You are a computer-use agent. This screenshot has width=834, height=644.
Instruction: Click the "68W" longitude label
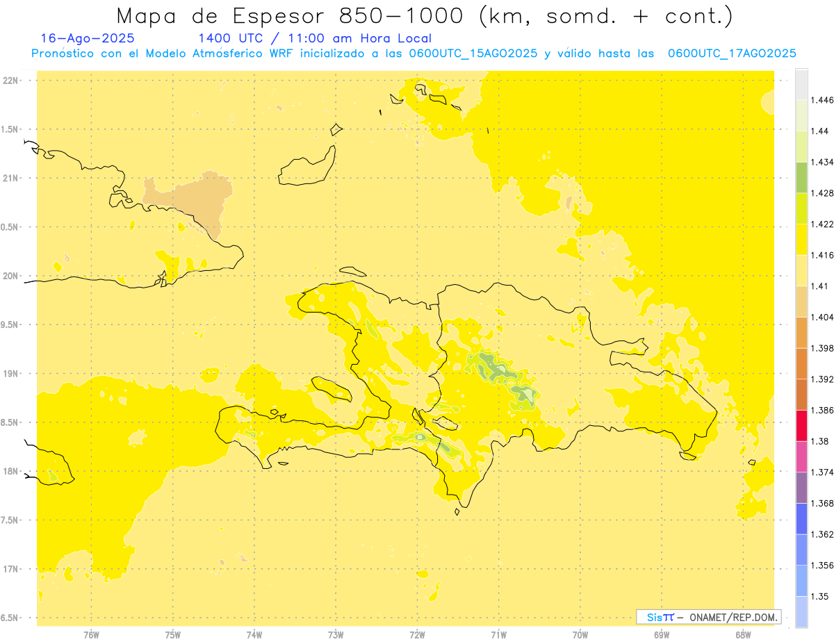(743, 634)
